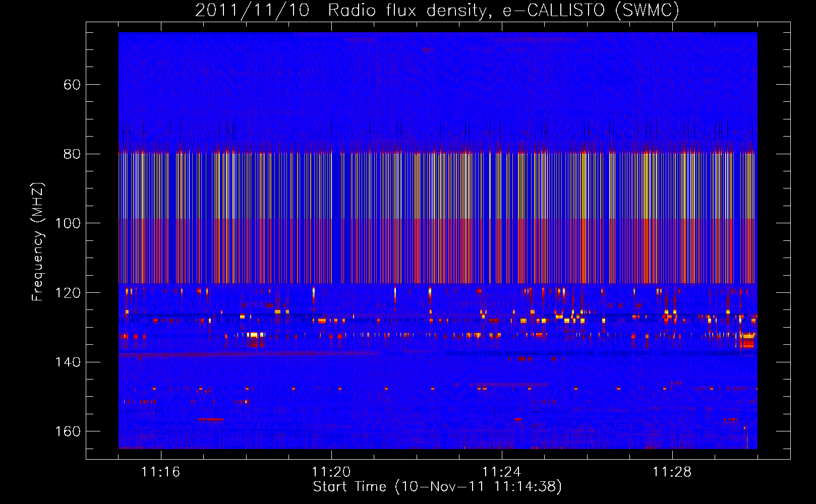Screen dimensions: 816x504
Task: Click the 'Frequency (MHZ)' y-axis label
Action: tap(38, 241)
